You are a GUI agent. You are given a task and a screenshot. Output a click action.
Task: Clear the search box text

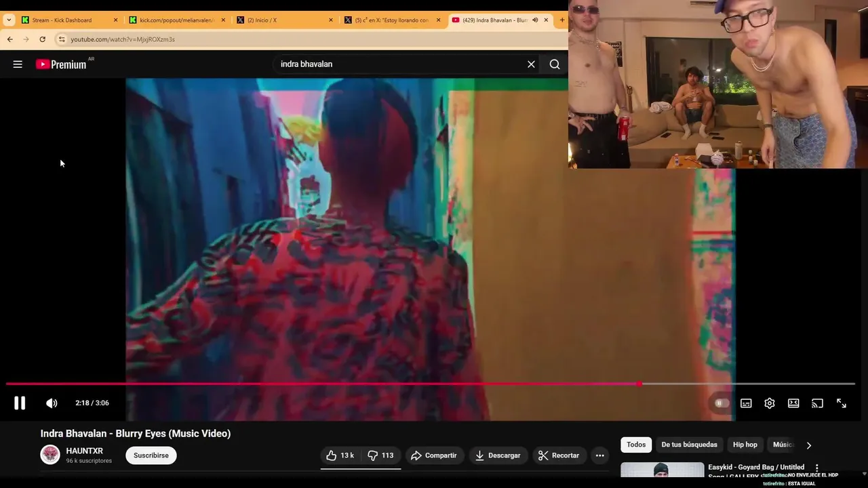click(531, 64)
